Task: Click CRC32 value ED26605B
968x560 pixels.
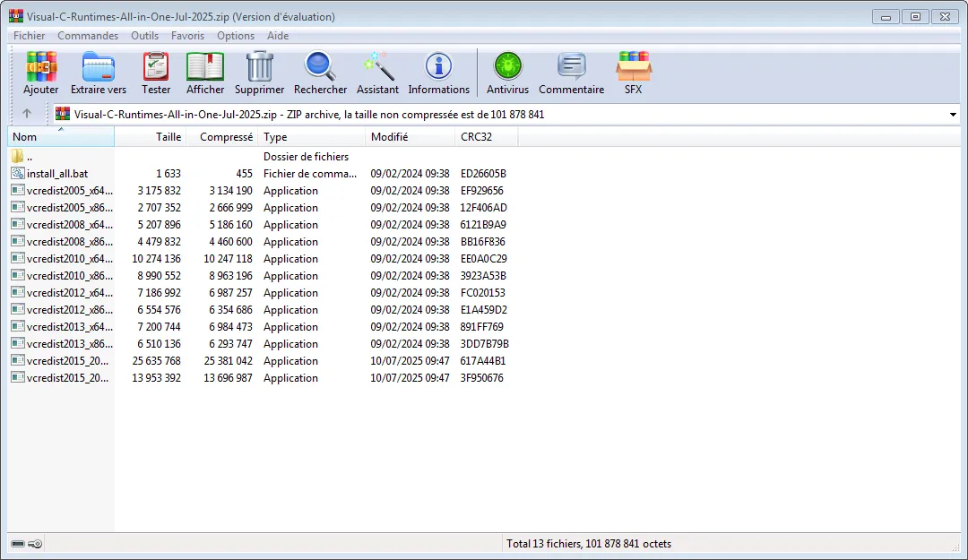Action: point(483,174)
